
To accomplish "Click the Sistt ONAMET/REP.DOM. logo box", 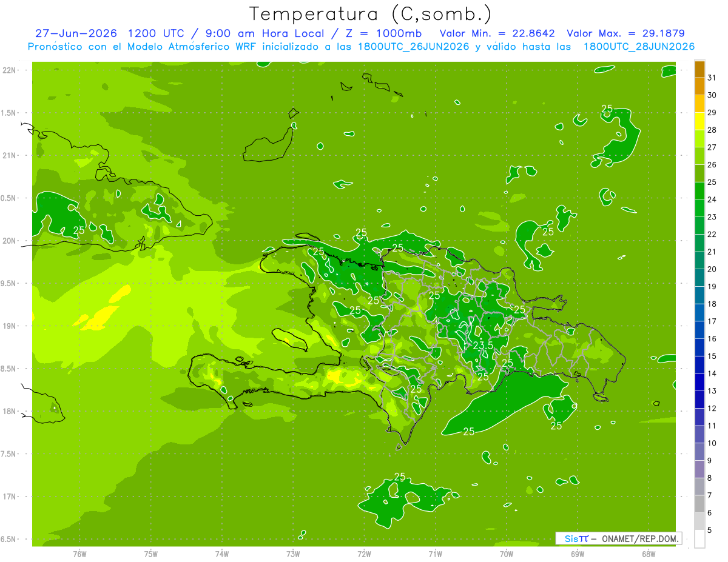I will pyautogui.click(x=618, y=538).
